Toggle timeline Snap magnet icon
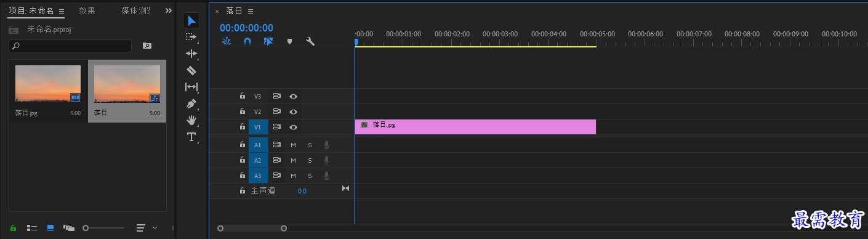The width and height of the screenshot is (868, 239). coord(247,42)
